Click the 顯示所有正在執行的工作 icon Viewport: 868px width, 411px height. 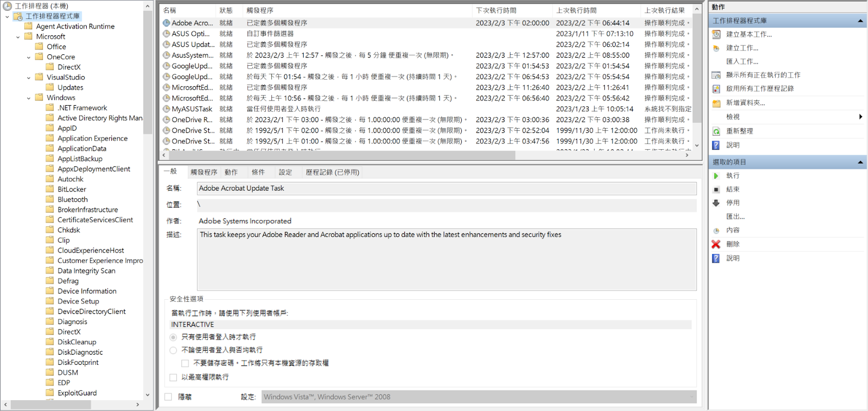click(716, 75)
